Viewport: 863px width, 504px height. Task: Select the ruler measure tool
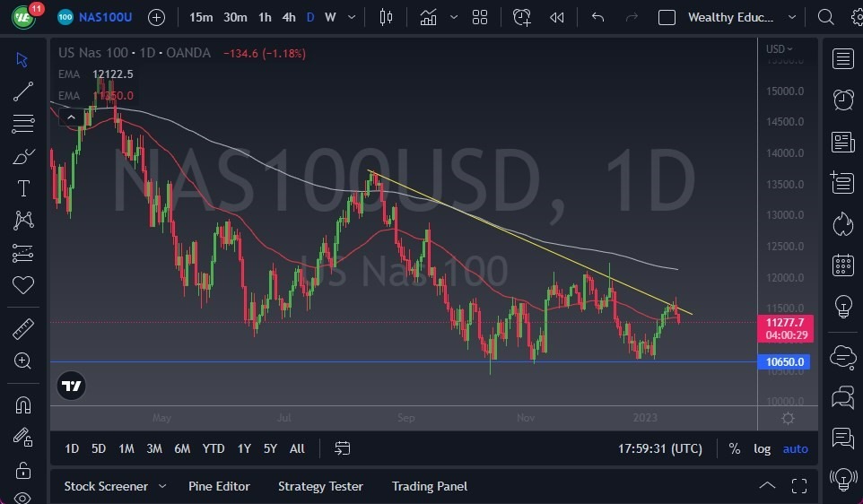(22, 329)
